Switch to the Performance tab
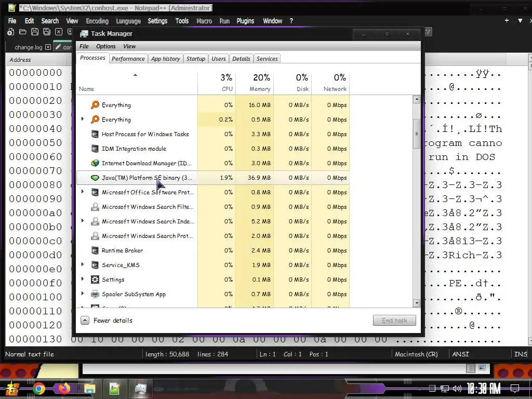Image resolution: width=532 pixels, height=399 pixels. point(128,59)
